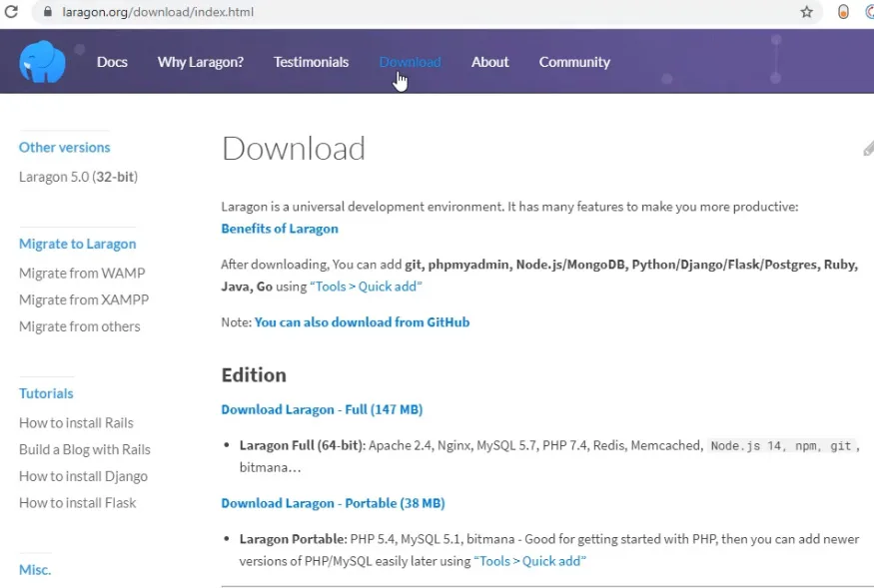Click Download Laragon - Portable (38 MB)
The height and width of the screenshot is (588, 874).
(x=333, y=503)
